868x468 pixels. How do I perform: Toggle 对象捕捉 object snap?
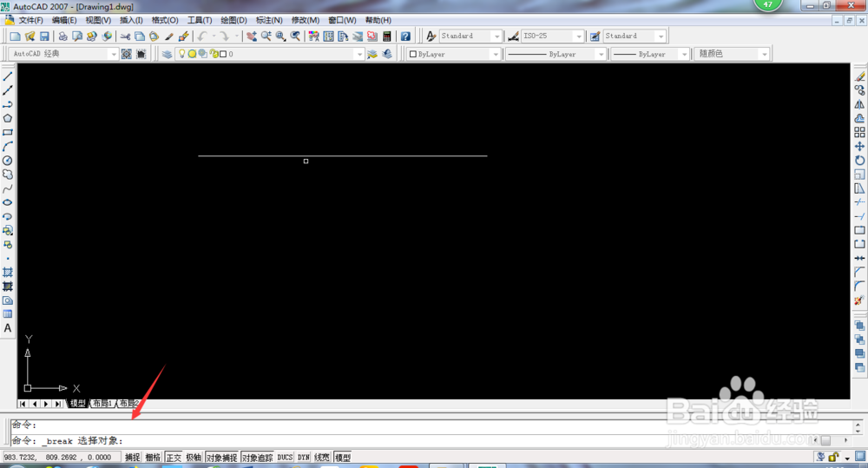(x=222, y=458)
